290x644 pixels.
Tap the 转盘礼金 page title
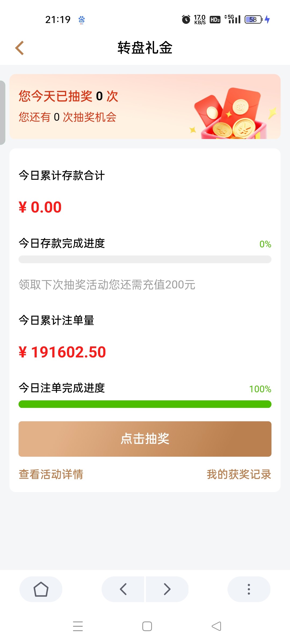point(145,48)
